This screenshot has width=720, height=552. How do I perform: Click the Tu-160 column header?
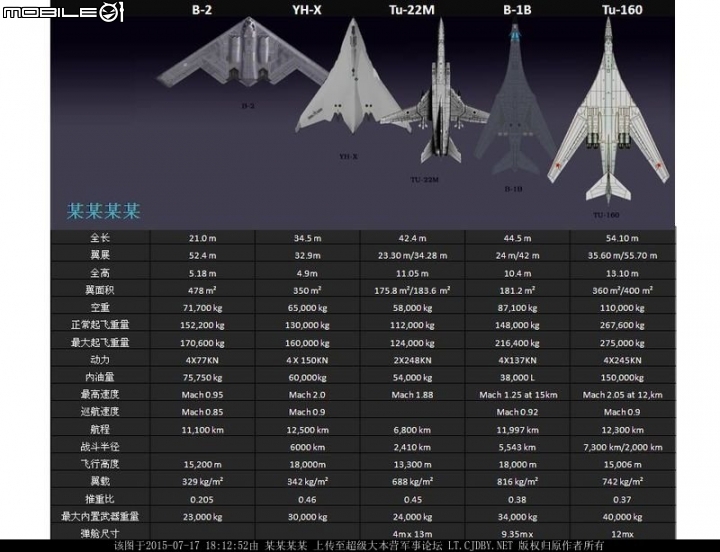click(x=622, y=10)
